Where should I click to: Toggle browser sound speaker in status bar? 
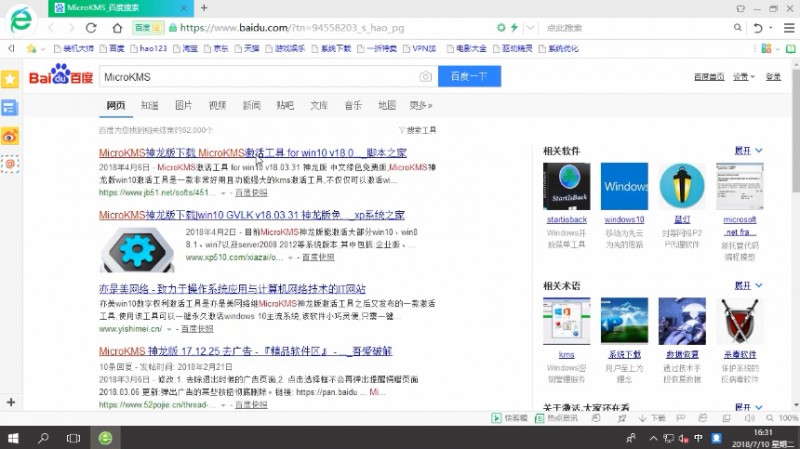pos(749,418)
